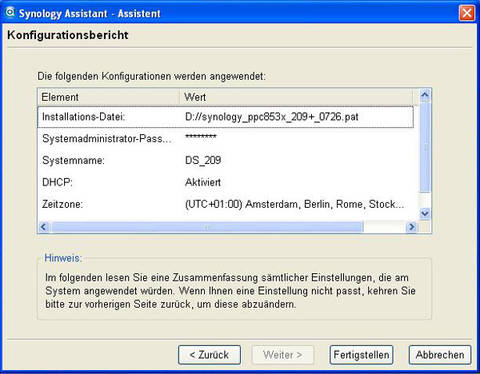Select the Systemadministrator-Pass... row
The width and height of the screenshot is (480, 374).
[x=226, y=139]
